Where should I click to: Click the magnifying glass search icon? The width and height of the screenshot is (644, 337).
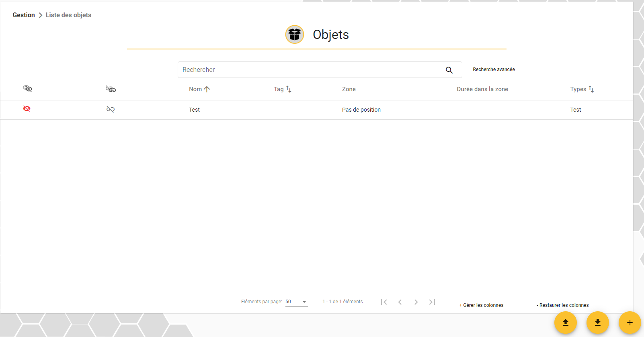pos(449,70)
